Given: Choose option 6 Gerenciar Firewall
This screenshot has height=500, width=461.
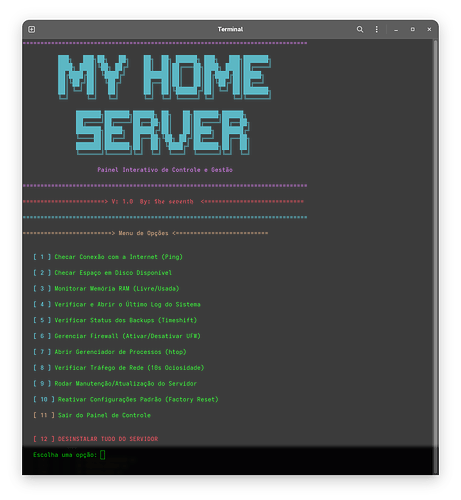Looking at the screenshot, I should (x=117, y=336).
